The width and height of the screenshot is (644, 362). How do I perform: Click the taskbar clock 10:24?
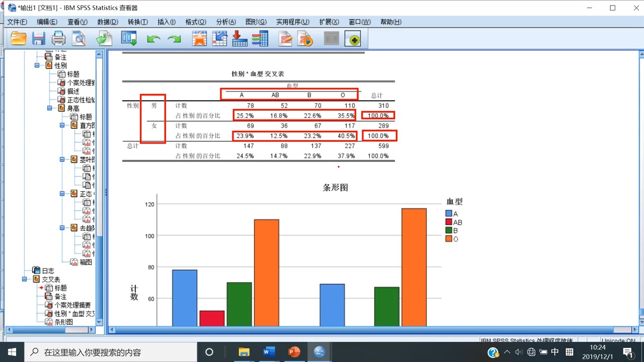pyautogui.click(x=598, y=347)
